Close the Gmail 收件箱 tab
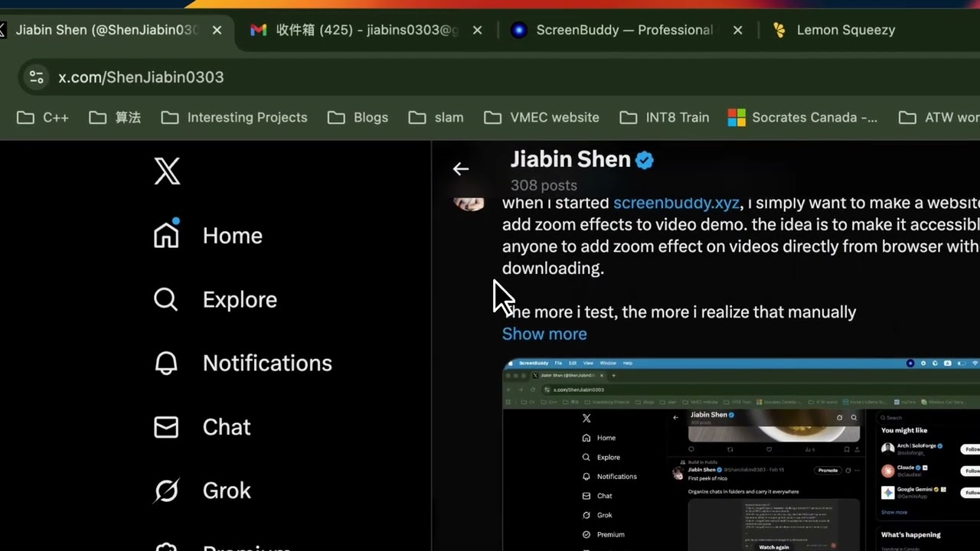 pos(477,30)
